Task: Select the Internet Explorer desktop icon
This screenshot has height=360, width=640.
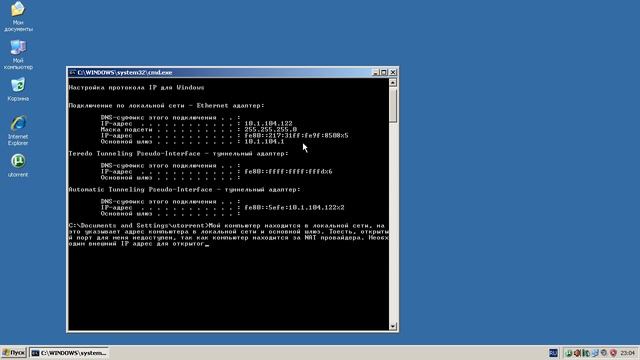Action: 18,130
